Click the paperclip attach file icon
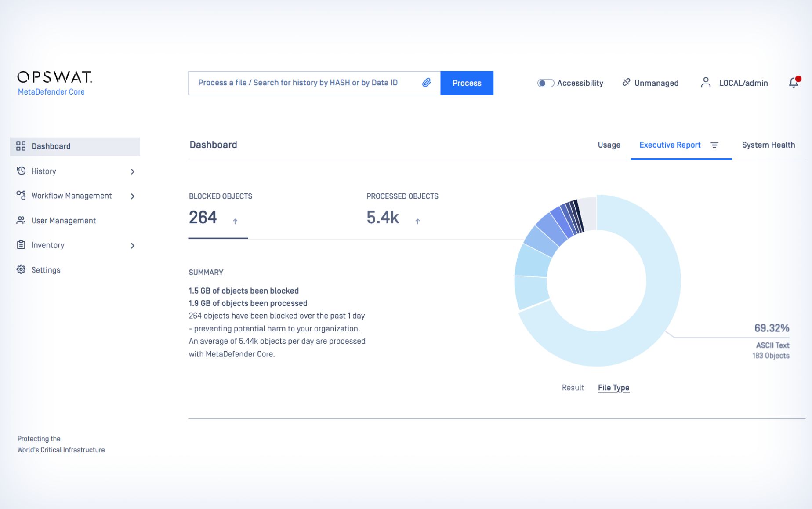 coord(426,83)
